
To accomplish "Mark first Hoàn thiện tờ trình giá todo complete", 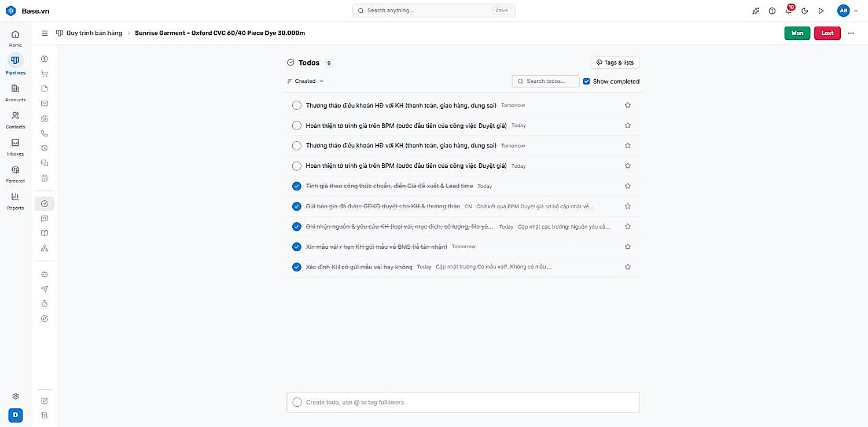I will 297,126.
